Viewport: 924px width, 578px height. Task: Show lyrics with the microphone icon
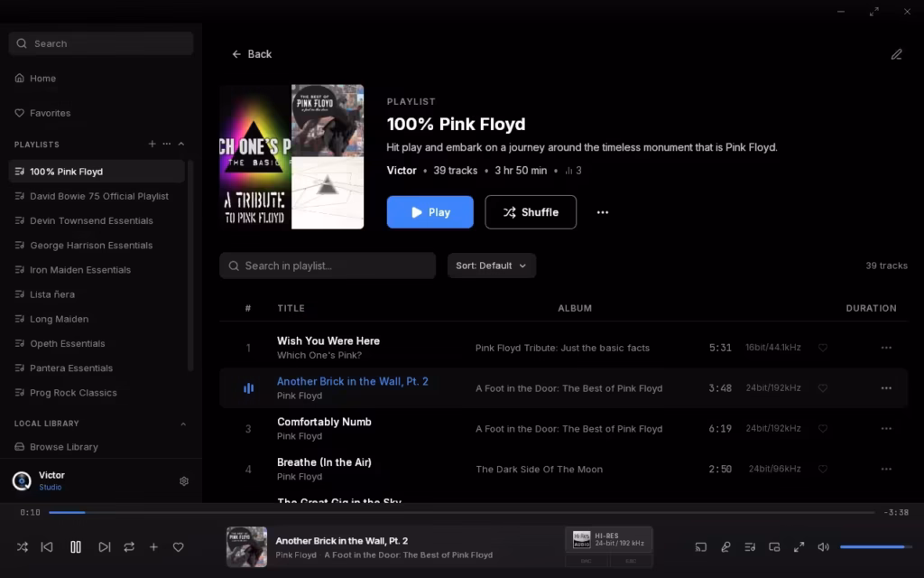click(x=725, y=546)
